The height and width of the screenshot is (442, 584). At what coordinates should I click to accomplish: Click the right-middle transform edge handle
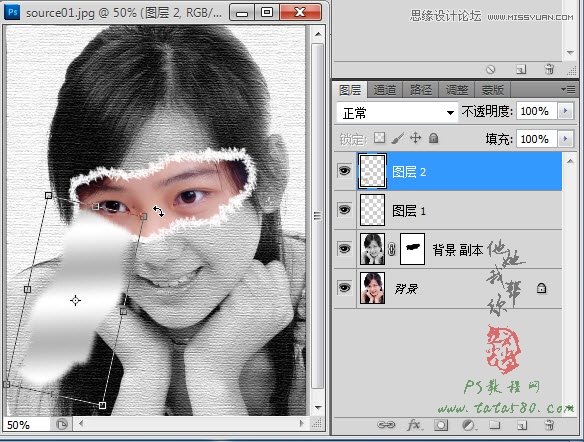point(123,311)
